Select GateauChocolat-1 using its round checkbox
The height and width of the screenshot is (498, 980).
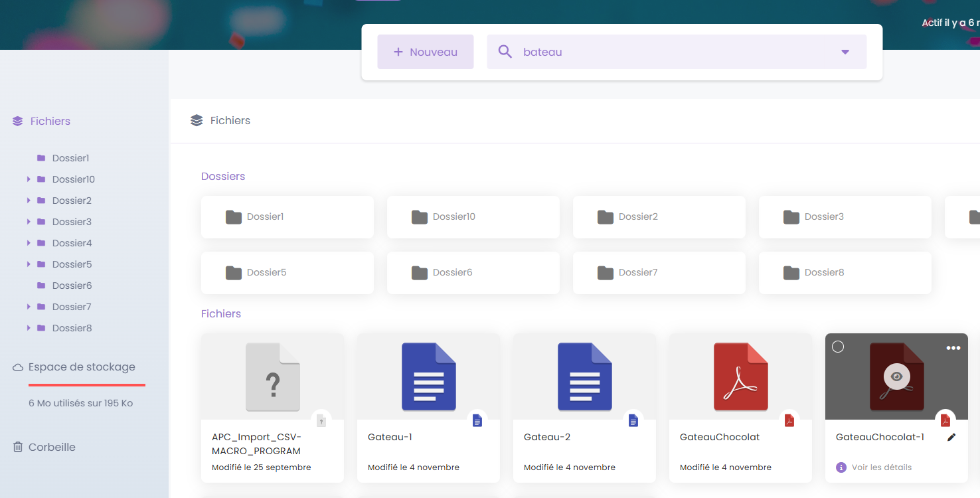coord(838,347)
